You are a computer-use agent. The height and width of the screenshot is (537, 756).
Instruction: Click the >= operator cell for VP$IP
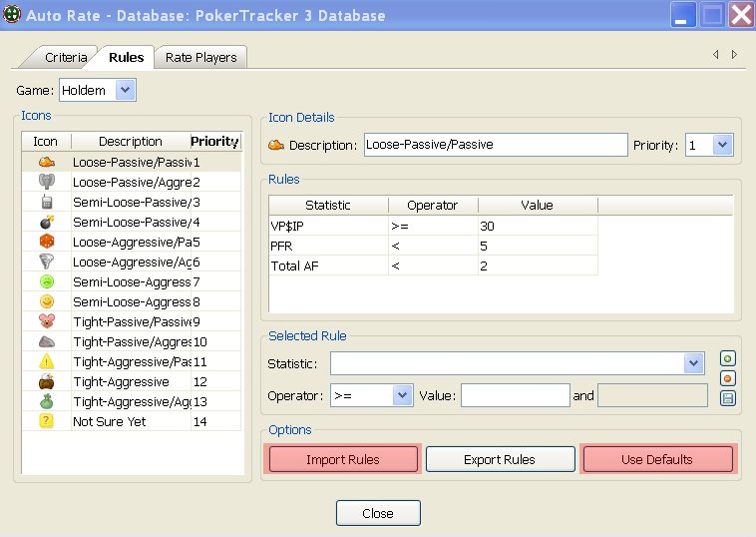[400, 226]
